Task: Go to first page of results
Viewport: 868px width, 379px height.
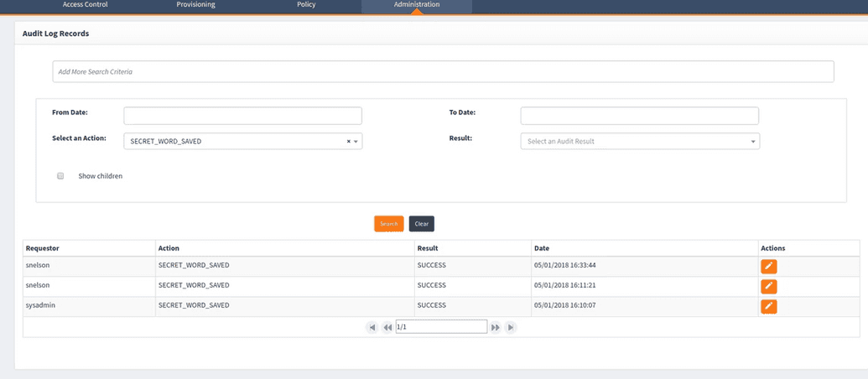Action: pos(372,327)
